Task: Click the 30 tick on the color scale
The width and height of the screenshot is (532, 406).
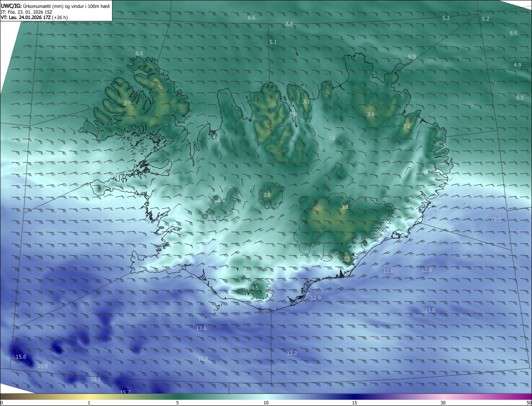Action: [x=443, y=403]
